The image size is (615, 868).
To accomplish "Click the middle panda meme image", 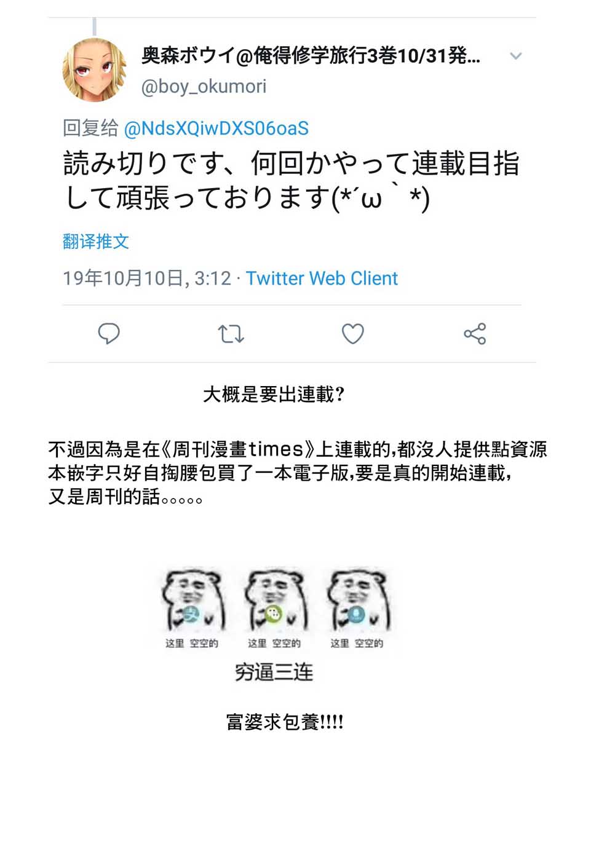I will click(274, 608).
